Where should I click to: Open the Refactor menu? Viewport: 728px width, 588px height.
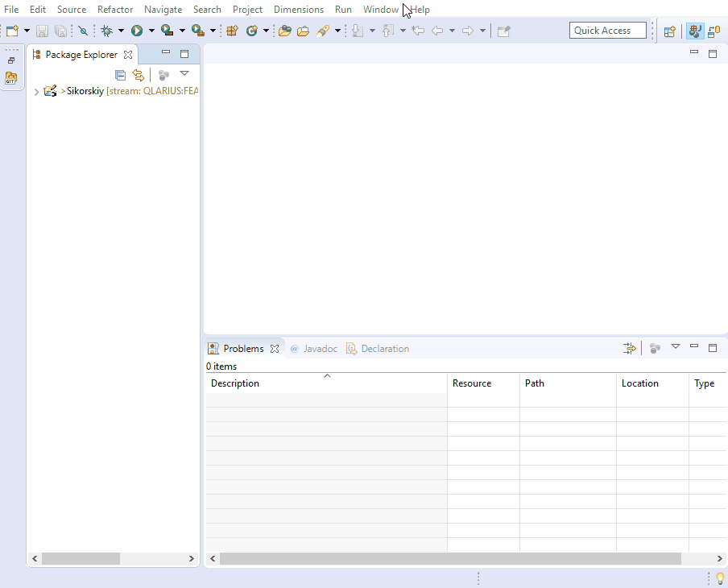115,10
